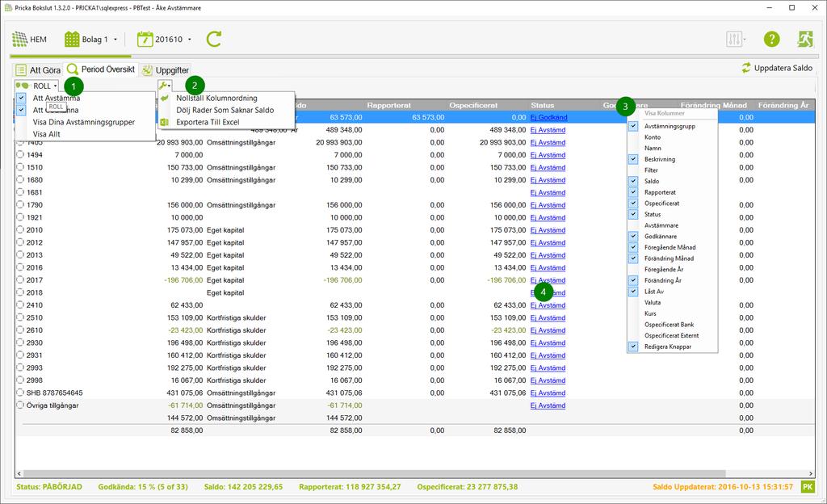
Task: Select the radio circle for account 2610
Action: click(x=20, y=330)
